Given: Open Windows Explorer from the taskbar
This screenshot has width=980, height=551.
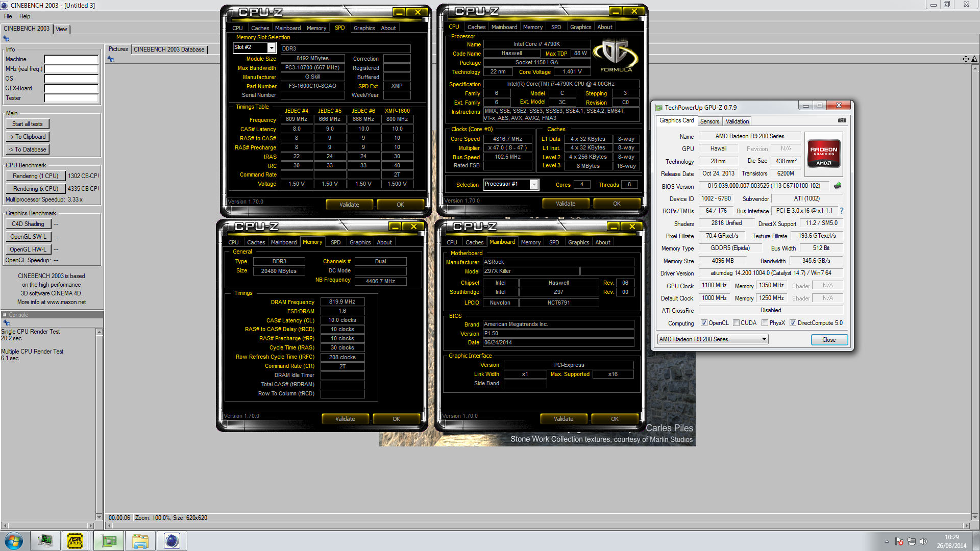Looking at the screenshot, I should pos(140,541).
